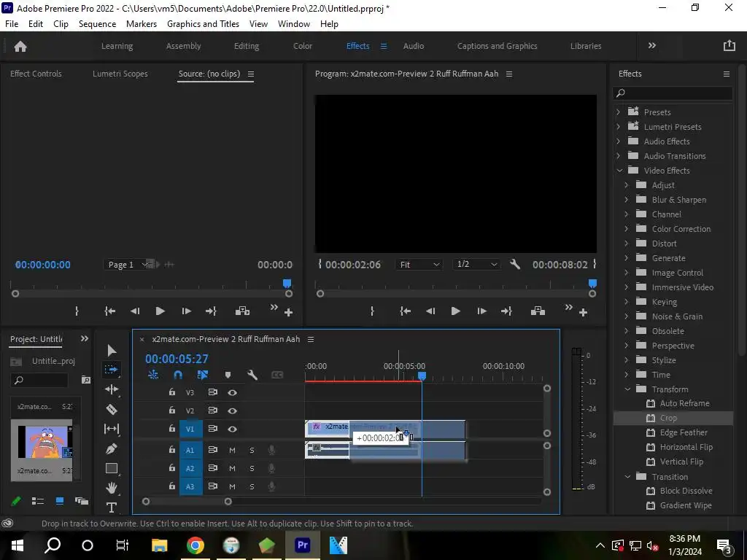Screen dimensions: 747x560
Task: Toggle Snap in Timeline magnet
Action: point(178,376)
